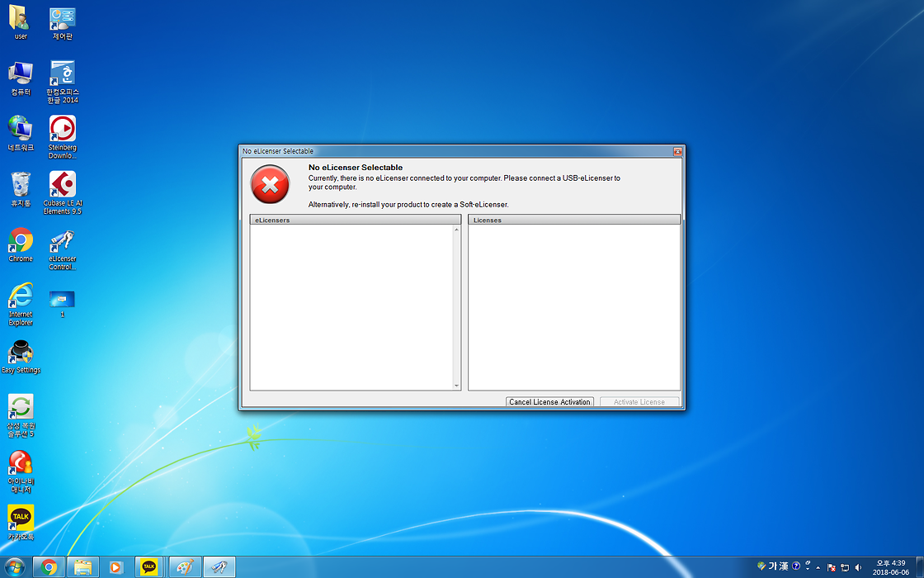Screen dimensions: 924x578
Task: Open the eLicenser Control desktop shortcut
Action: tap(63, 240)
